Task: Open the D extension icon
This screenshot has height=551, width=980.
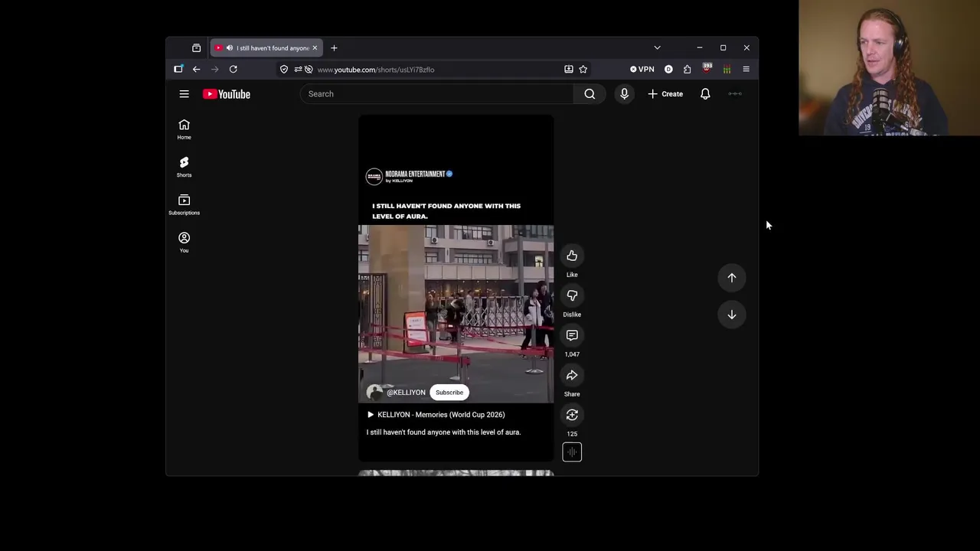Action: pyautogui.click(x=668, y=70)
